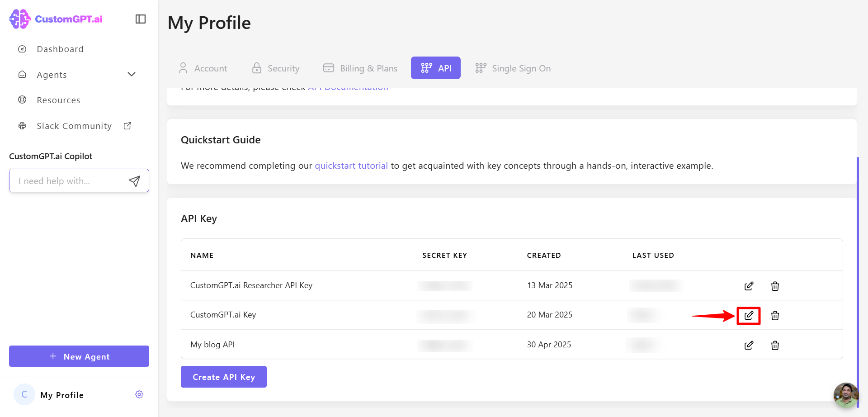Screen dimensions: 868x417
Task: Open the Billing & Plans tab
Action: [x=360, y=68]
